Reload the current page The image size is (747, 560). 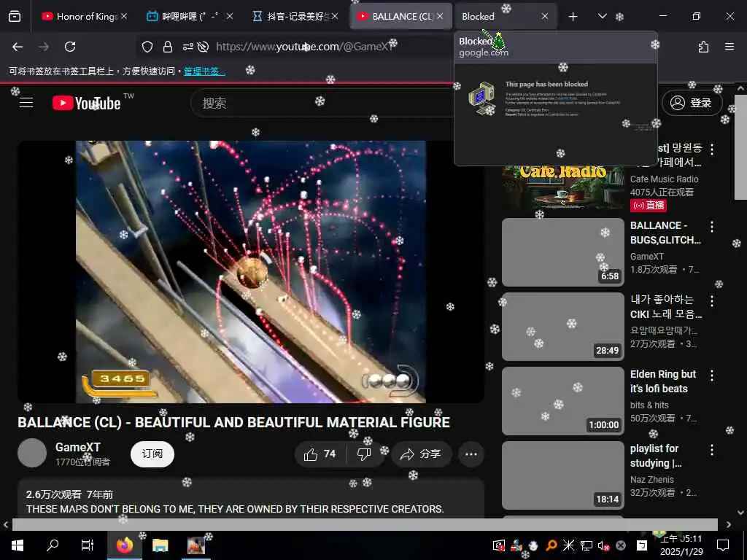[70, 47]
